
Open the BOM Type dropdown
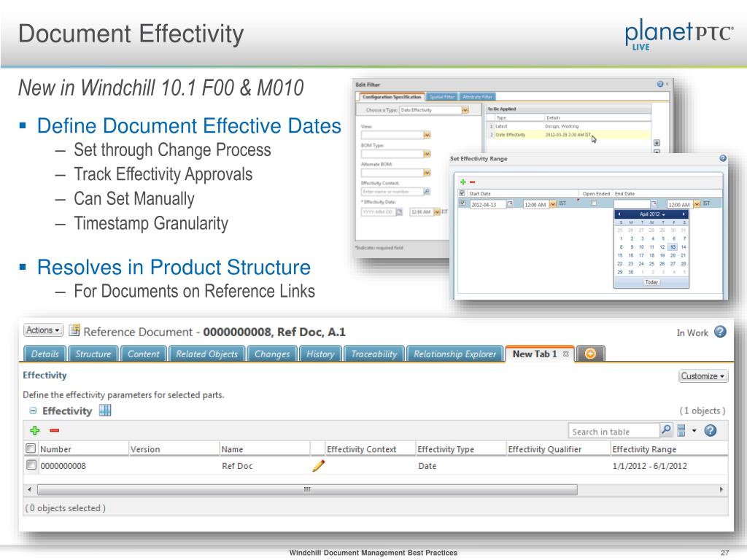point(427,154)
